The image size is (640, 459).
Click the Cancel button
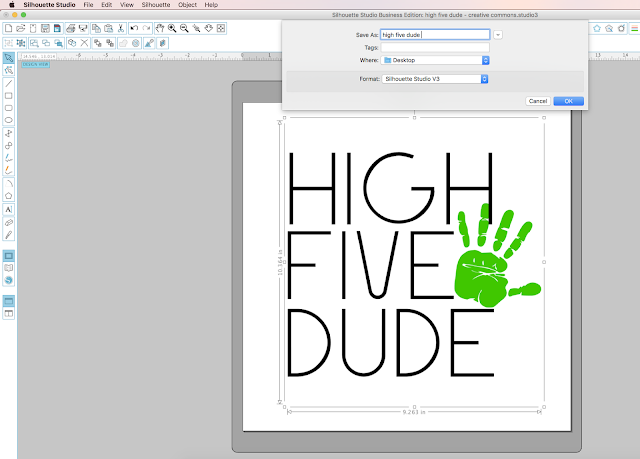pyautogui.click(x=538, y=101)
